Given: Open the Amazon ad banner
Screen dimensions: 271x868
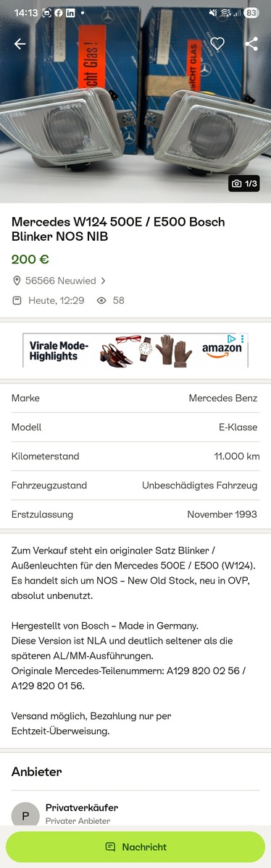Looking at the screenshot, I should 135,351.
